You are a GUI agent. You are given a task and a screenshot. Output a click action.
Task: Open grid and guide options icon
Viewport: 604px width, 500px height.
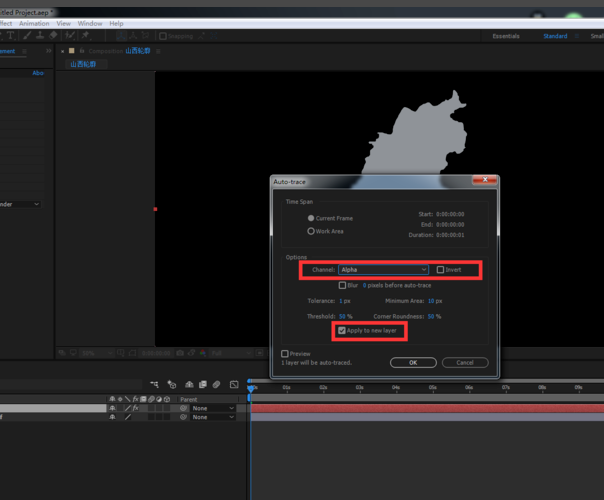(x=121, y=353)
